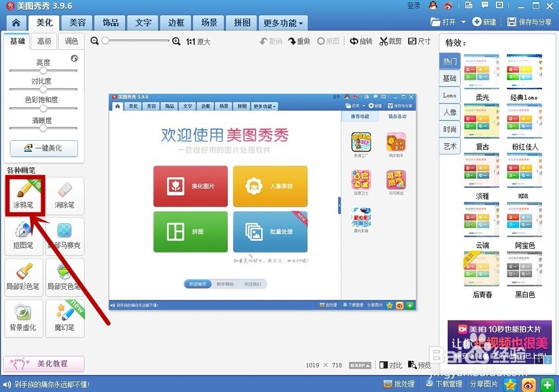Adjust the 清晰度 sharpness slider handle
559x392 pixels.
tap(43, 128)
